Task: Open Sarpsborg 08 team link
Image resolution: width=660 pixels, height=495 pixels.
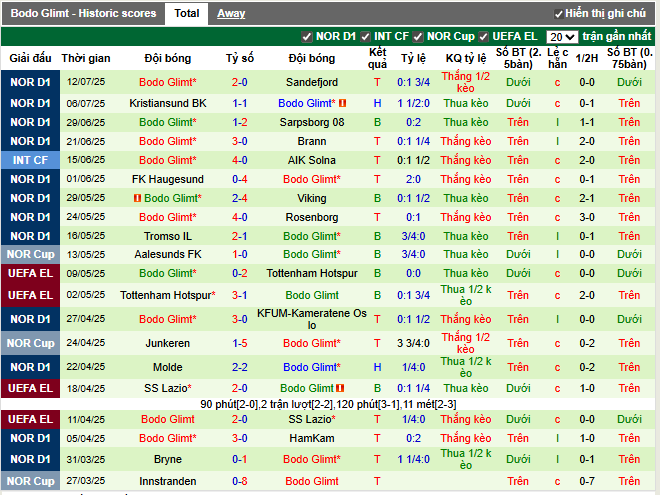Action: 312,122
